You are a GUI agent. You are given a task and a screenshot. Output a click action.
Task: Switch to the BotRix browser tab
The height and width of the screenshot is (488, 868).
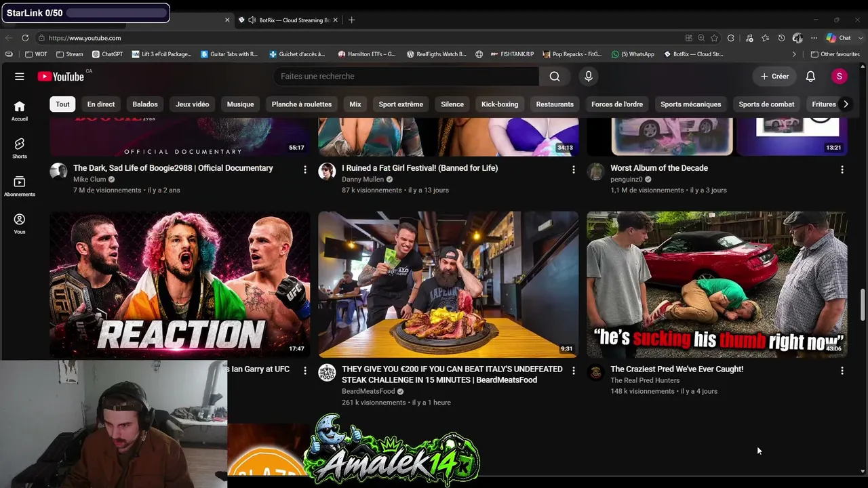coord(288,20)
